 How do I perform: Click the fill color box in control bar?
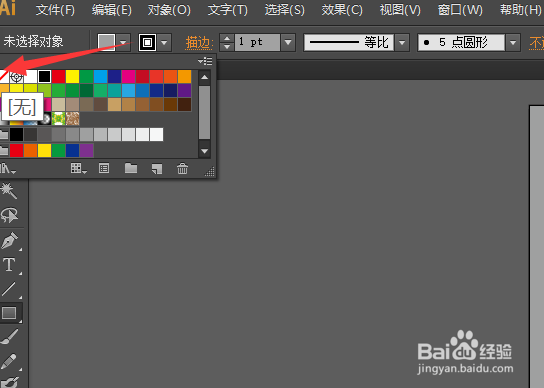pyautogui.click(x=107, y=42)
